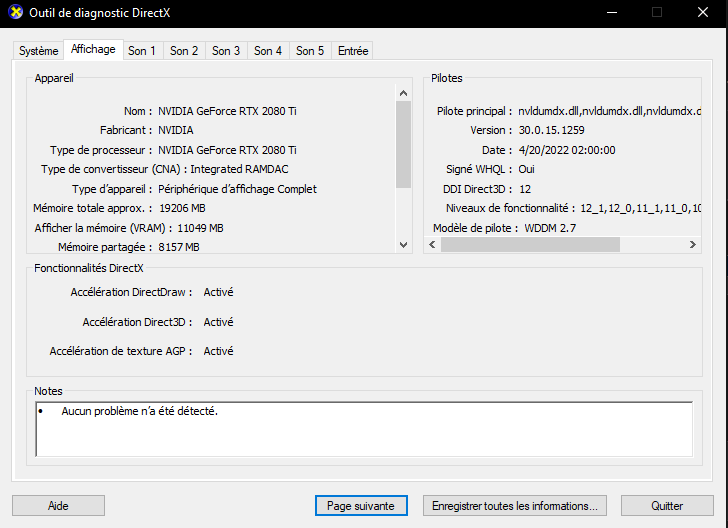This screenshot has width=728, height=528.
Task: Switch to the Système tab
Action: tap(39, 51)
